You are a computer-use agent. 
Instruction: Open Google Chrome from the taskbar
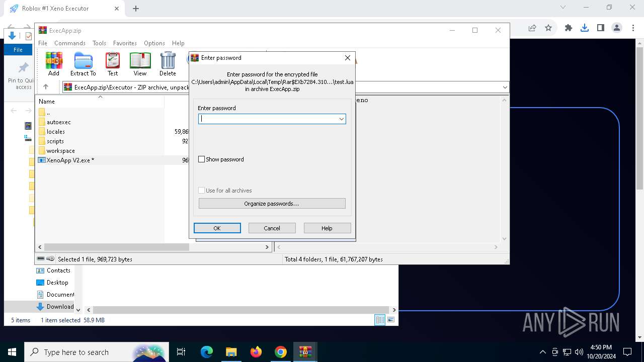coord(281,352)
